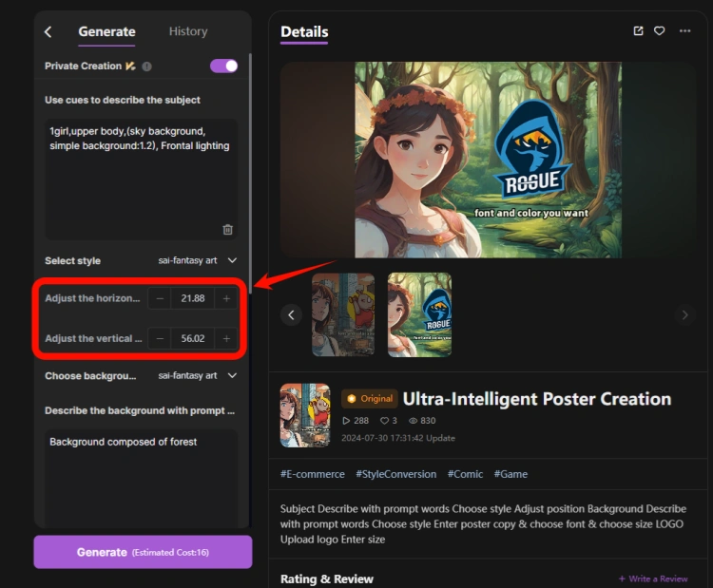Click the likes heart icon 3
Image resolution: width=713 pixels, height=588 pixels.
pyautogui.click(x=385, y=421)
